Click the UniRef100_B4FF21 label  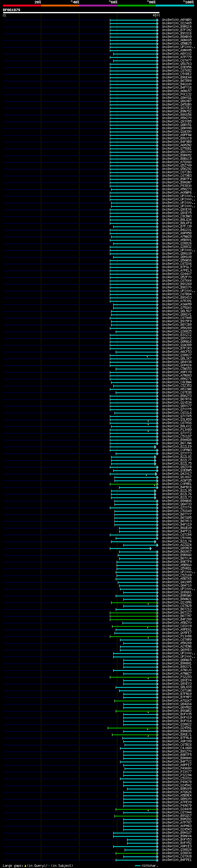coord(177,531)
